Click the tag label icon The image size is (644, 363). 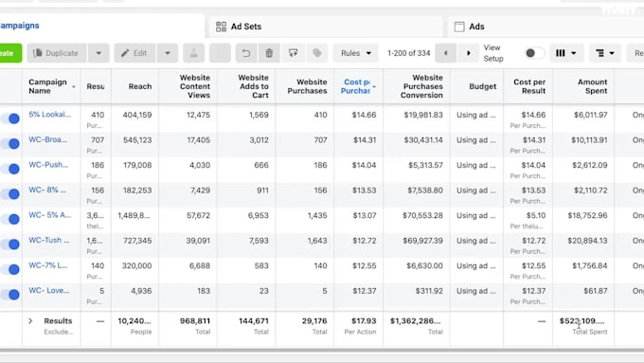[317, 53]
